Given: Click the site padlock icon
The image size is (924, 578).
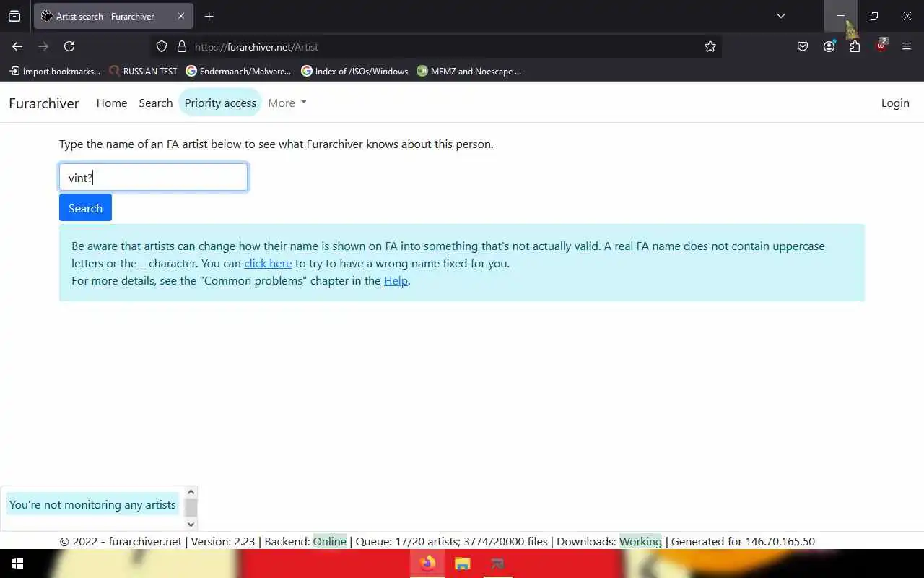Looking at the screenshot, I should [x=181, y=46].
